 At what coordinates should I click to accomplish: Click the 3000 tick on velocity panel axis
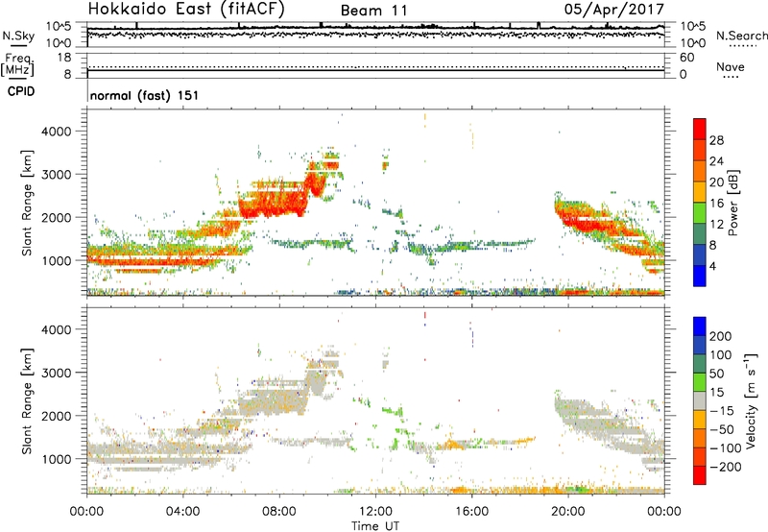57,374
